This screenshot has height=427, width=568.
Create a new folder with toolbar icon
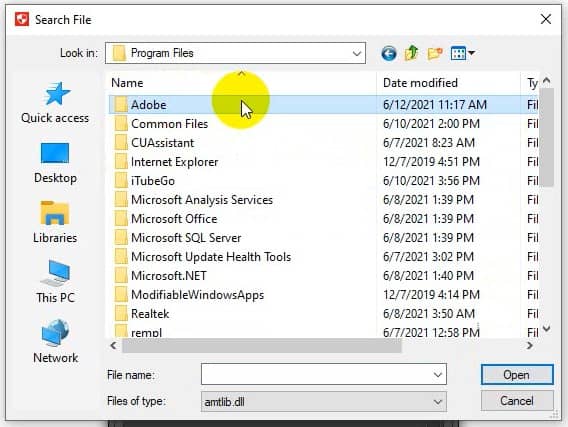[x=434, y=54]
